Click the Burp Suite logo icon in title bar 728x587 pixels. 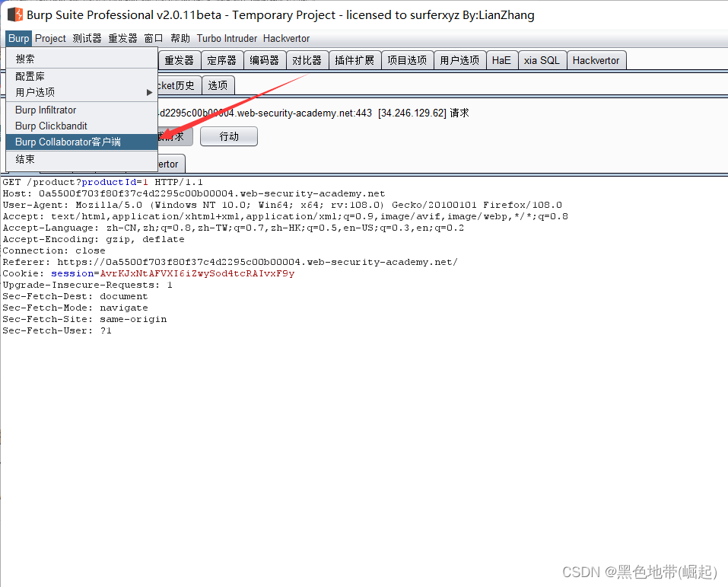[x=14, y=14]
